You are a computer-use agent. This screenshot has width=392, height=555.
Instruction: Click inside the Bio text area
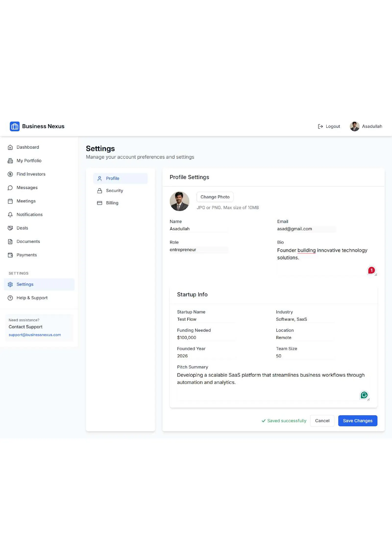[327, 261]
